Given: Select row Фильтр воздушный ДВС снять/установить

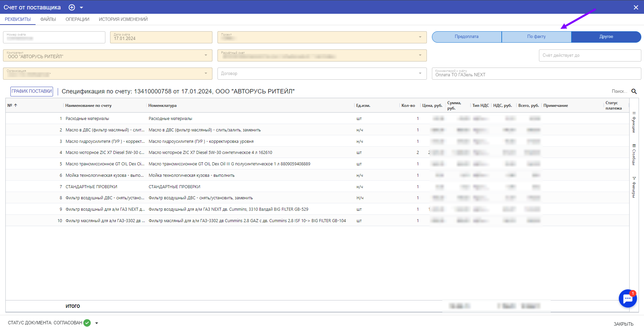Looking at the screenshot, I should [317, 198].
